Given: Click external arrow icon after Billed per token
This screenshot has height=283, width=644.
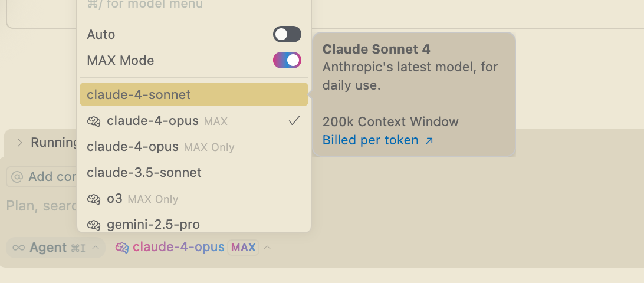Looking at the screenshot, I should pyautogui.click(x=429, y=141).
